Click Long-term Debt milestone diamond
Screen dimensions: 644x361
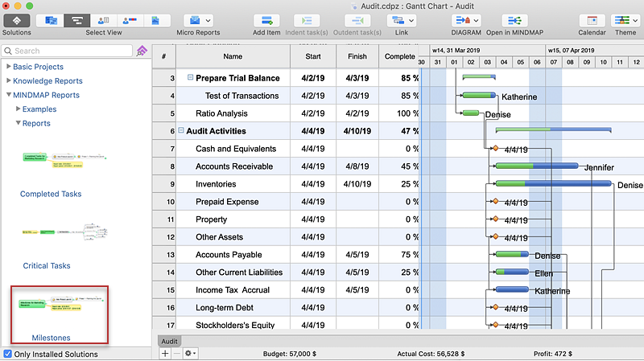[495, 307]
